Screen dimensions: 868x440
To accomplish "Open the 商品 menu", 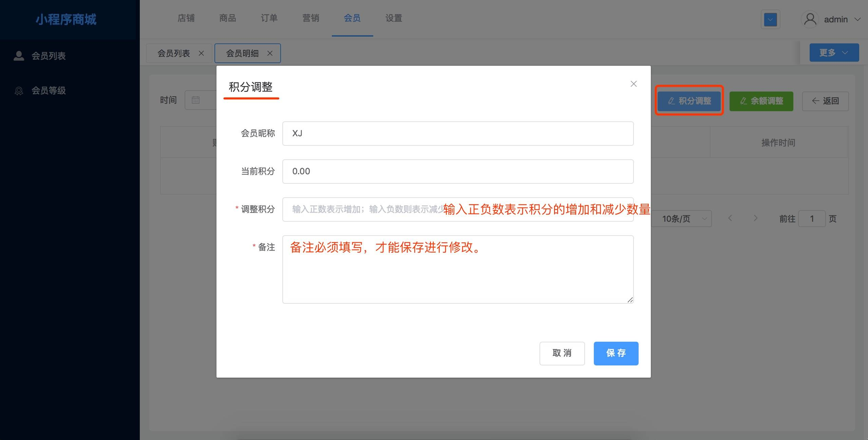I will 227,18.
